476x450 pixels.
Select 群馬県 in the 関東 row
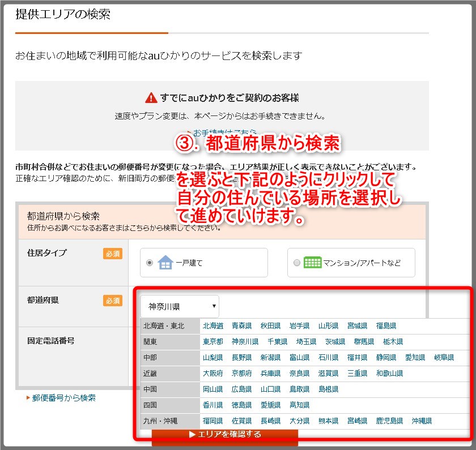(364, 341)
